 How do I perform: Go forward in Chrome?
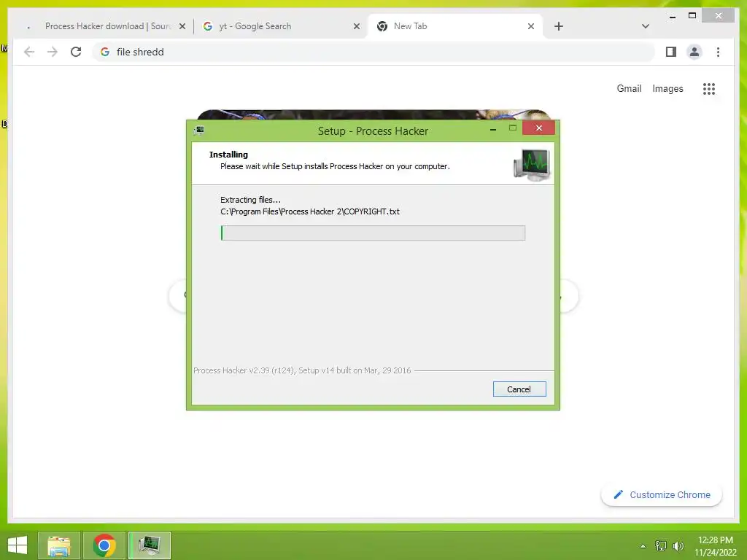[x=53, y=52]
